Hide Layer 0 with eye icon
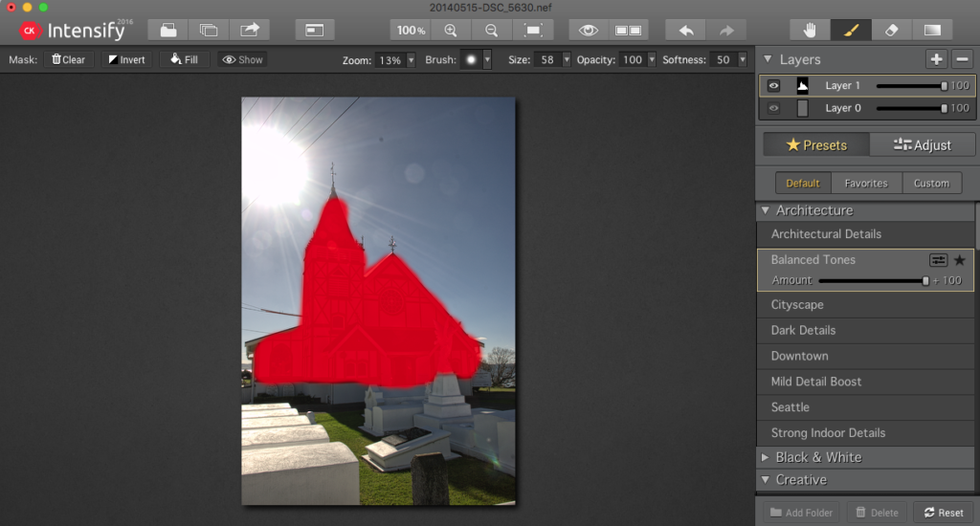Image resolution: width=980 pixels, height=526 pixels. click(x=773, y=108)
